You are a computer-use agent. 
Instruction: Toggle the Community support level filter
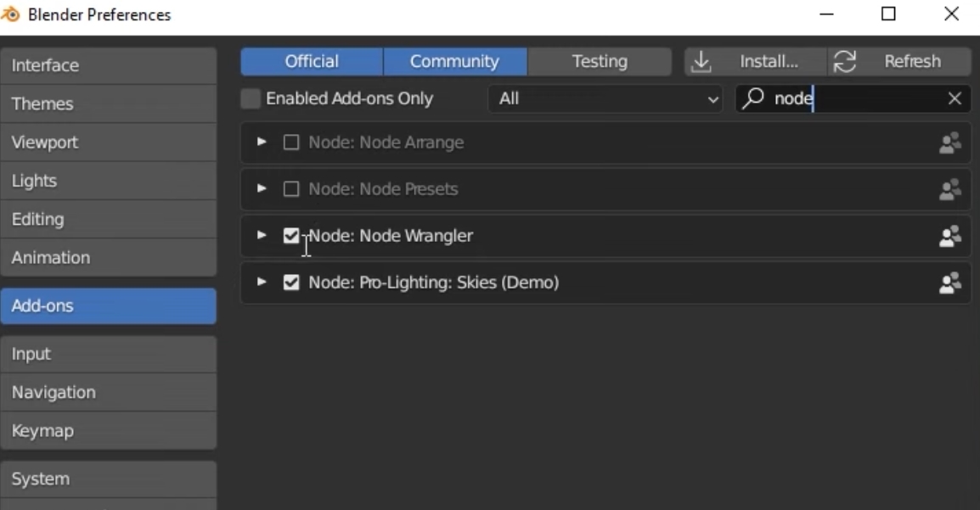tap(454, 61)
